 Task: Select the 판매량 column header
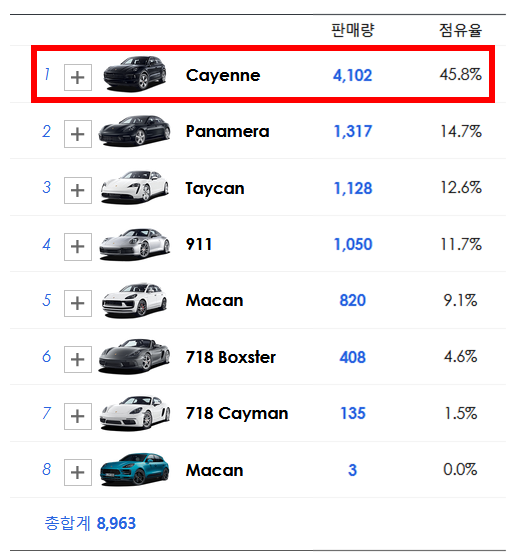tap(353, 30)
